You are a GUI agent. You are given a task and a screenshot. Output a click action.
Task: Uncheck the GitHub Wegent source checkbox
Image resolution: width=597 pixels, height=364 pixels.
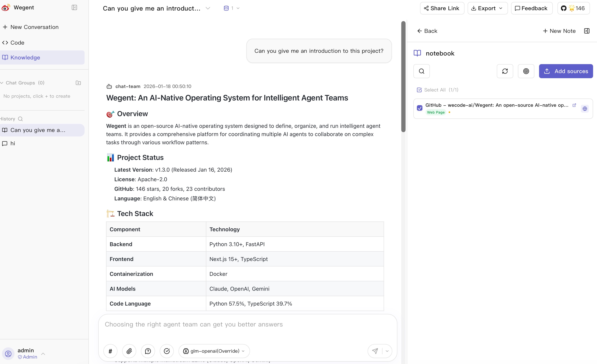420,108
